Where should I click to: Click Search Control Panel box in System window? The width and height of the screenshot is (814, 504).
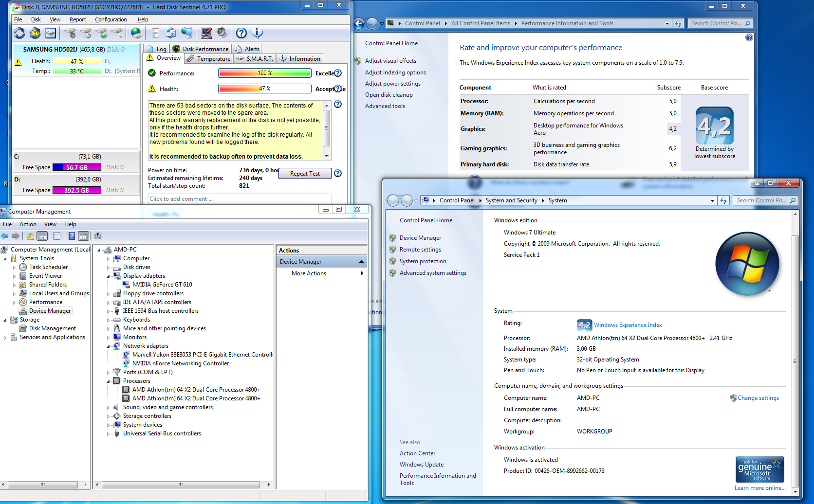click(766, 200)
